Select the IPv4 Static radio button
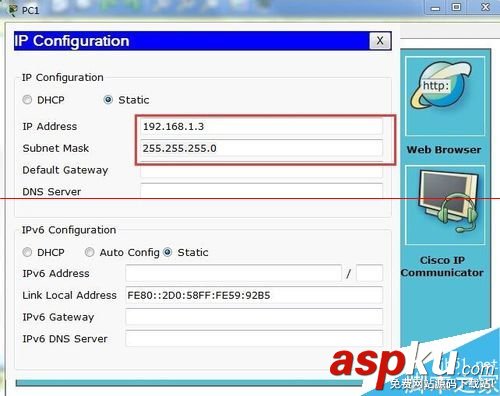Viewport: 500px width, 396px height. pyautogui.click(x=108, y=100)
